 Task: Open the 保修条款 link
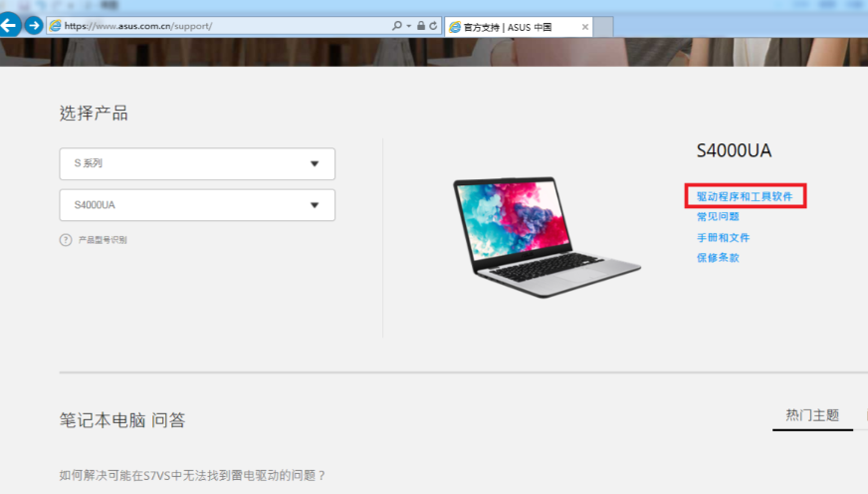(x=718, y=258)
